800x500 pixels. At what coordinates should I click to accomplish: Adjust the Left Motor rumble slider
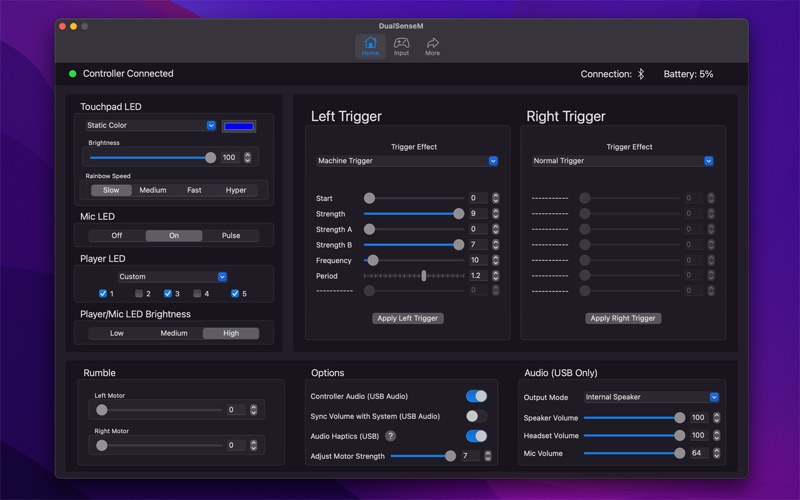pyautogui.click(x=159, y=410)
